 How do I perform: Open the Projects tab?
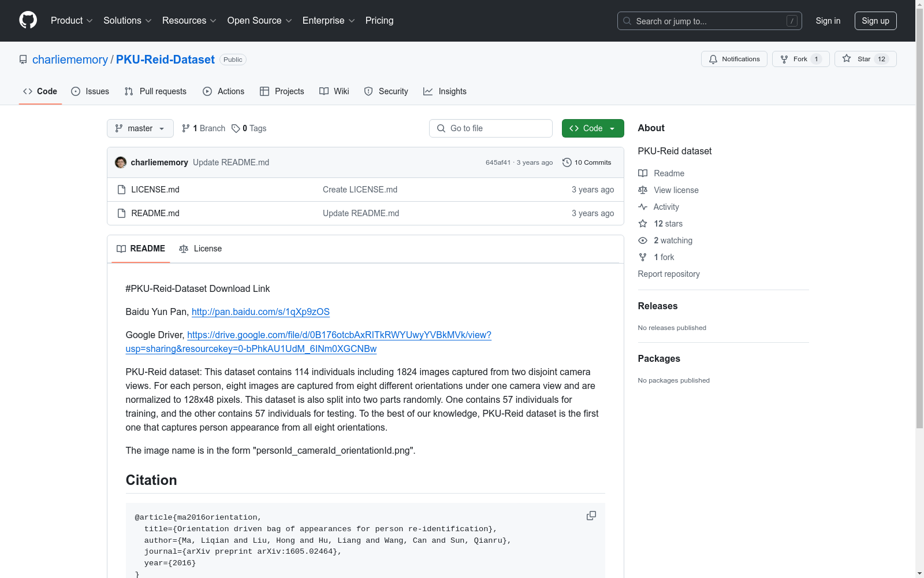282,91
